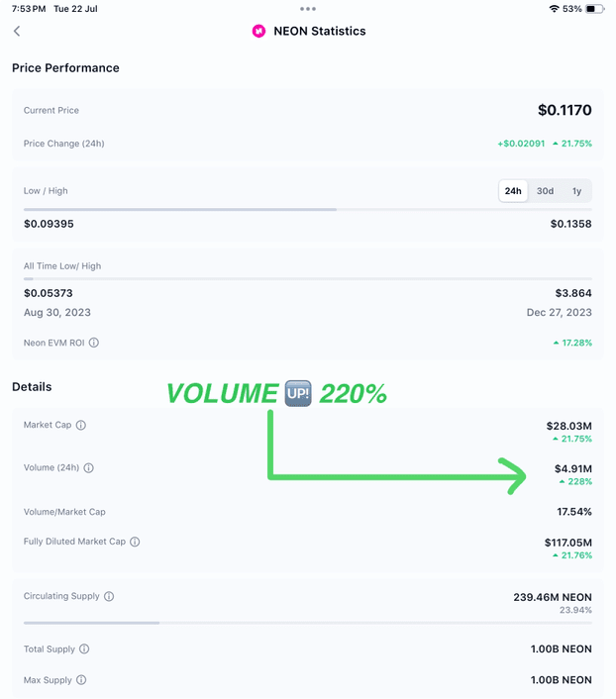Show Market Cap info tooltip icon
This screenshot has height=699, width=616.
(81, 425)
